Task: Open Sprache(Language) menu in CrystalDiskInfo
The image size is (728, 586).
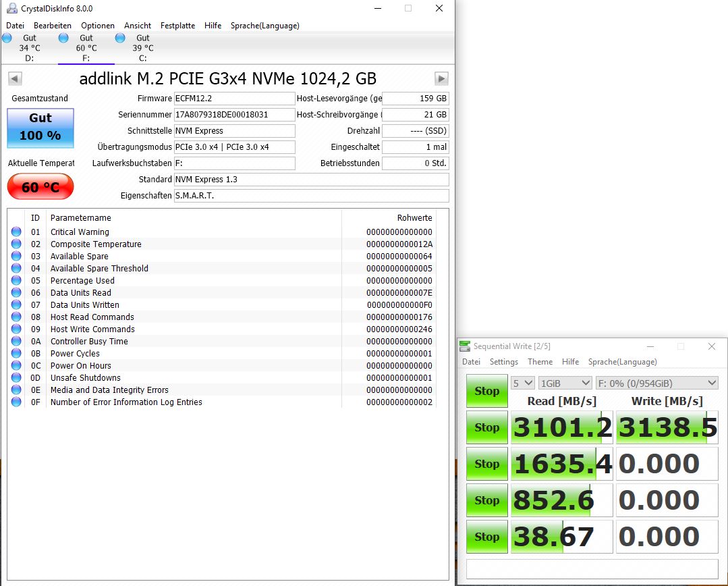Action: coord(264,26)
